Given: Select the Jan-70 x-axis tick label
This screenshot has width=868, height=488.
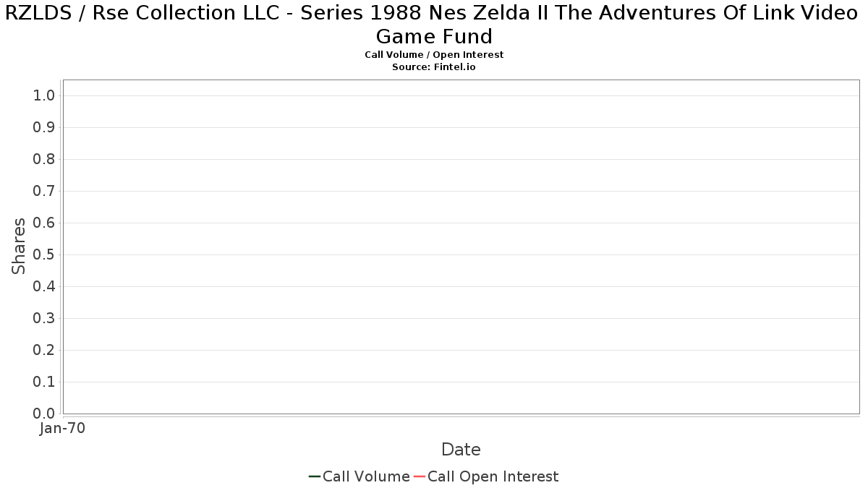Looking at the screenshot, I should point(62,429).
